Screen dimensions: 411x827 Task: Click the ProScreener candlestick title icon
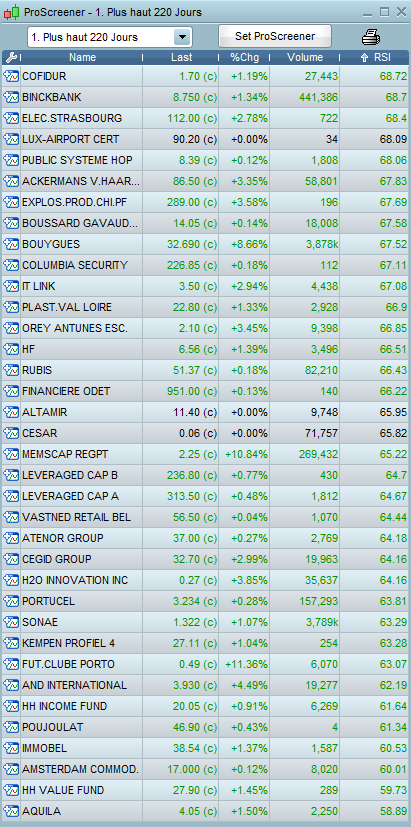click(12, 12)
